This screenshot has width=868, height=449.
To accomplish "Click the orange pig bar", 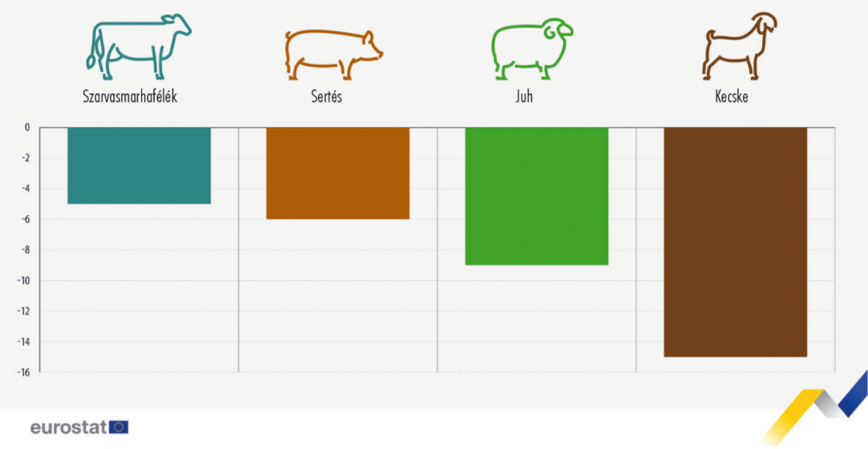I will [338, 173].
